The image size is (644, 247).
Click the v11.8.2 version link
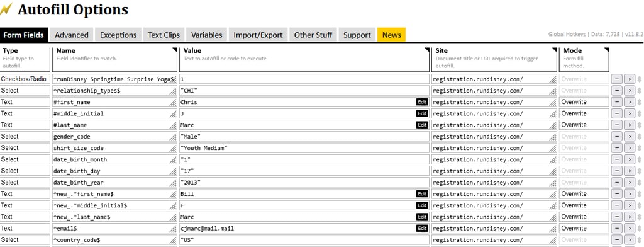point(634,34)
